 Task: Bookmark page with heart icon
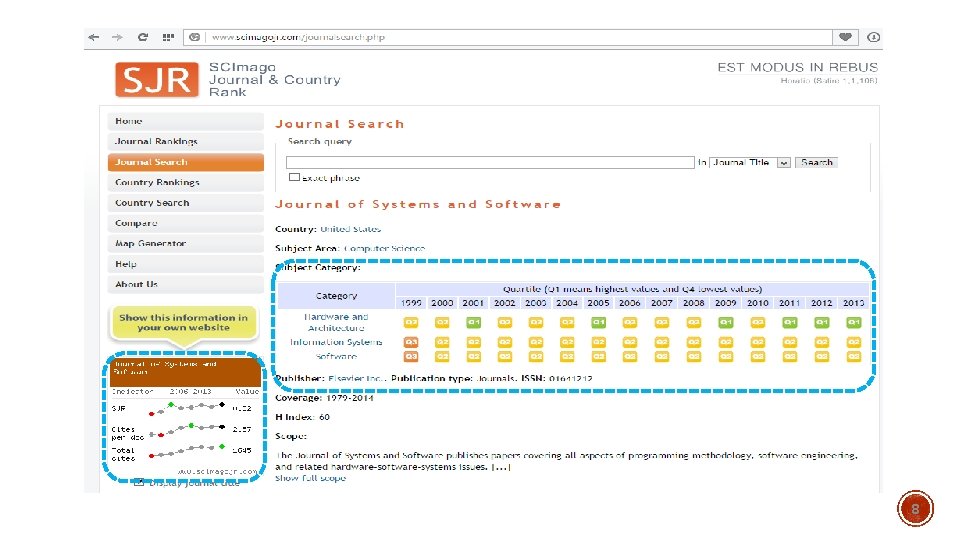845,37
